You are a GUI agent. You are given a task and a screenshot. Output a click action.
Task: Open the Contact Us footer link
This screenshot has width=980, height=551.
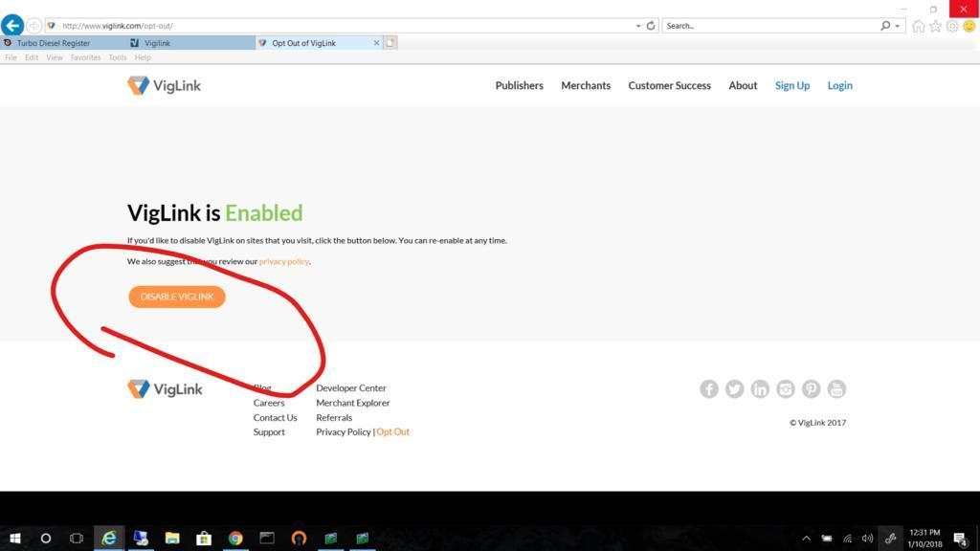coord(275,417)
